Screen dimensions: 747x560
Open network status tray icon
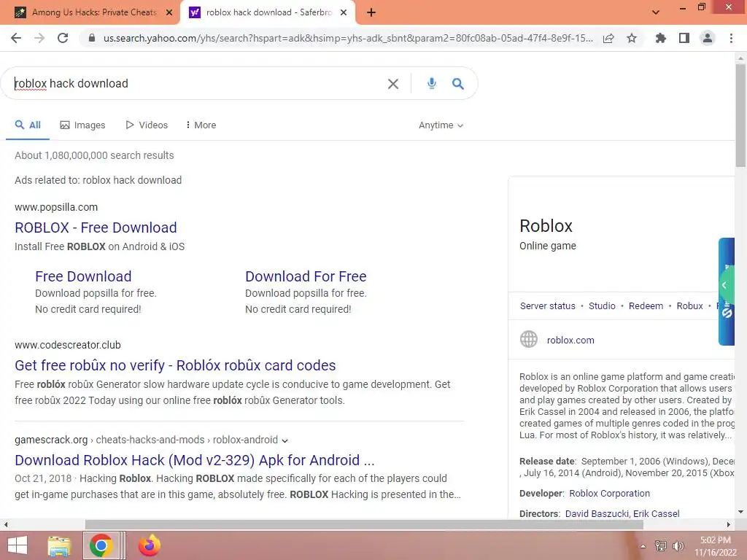[660, 546]
